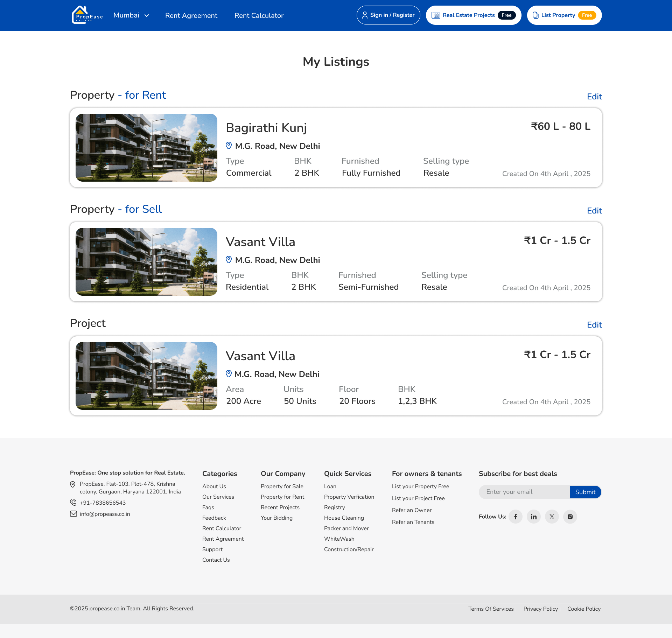Open WhiteWash link
This screenshot has height=638, width=672.
[339, 539]
